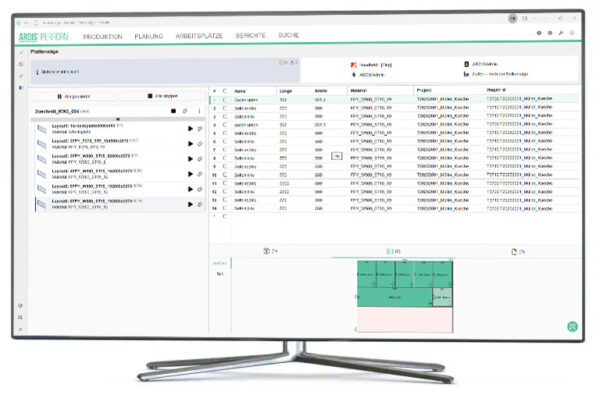This screenshot has width=600, height=402.
Task: Click the green fullscreen icon in corner
Action: 572,326
